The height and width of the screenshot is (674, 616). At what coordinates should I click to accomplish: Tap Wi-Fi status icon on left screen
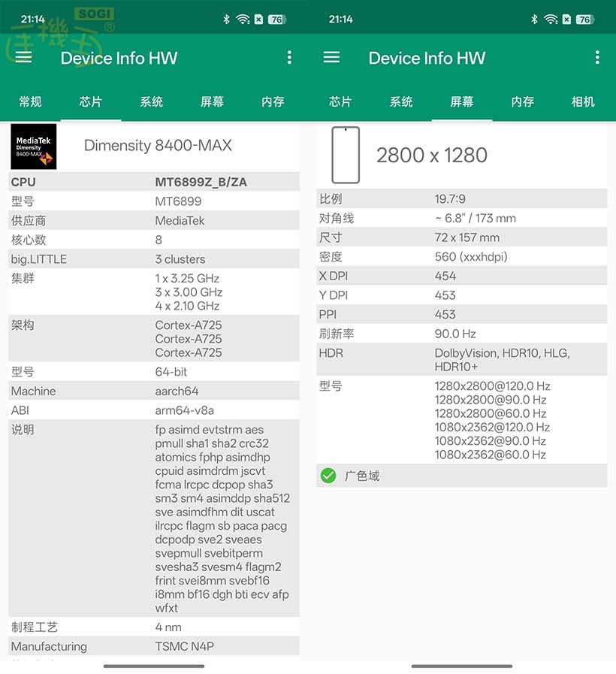[243, 19]
